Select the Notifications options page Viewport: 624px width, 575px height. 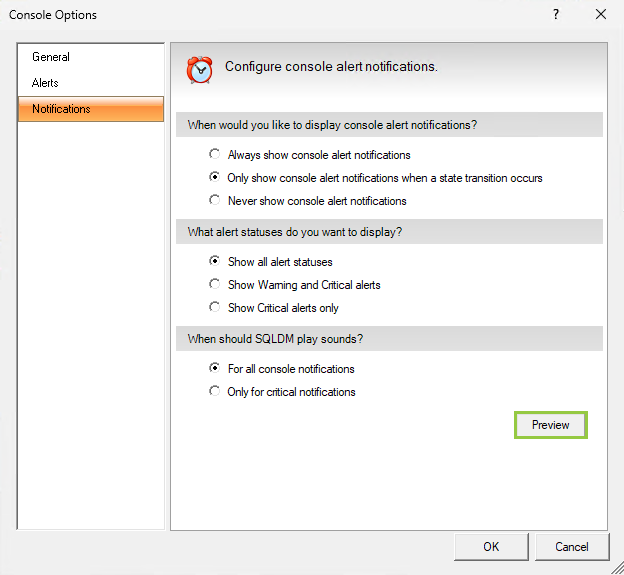pyautogui.click(x=61, y=109)
